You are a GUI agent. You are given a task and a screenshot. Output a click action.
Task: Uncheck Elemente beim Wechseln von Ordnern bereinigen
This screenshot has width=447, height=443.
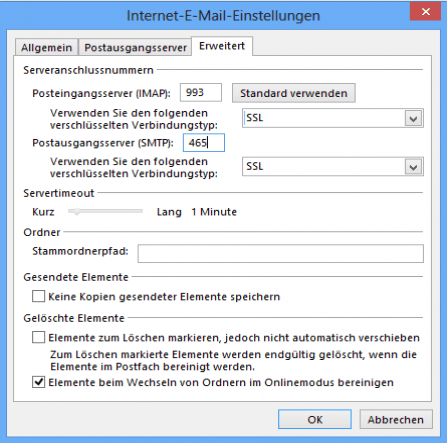tap(38, 382)
